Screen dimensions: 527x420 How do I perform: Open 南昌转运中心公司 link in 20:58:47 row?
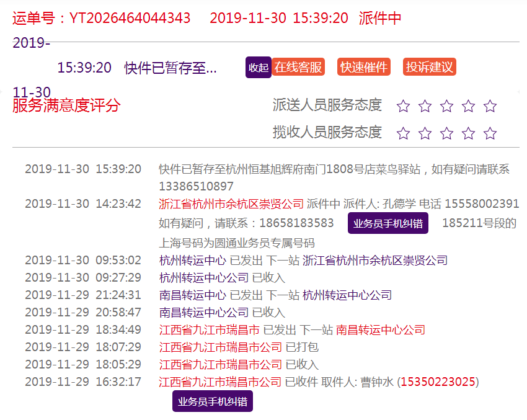point(204,313)
